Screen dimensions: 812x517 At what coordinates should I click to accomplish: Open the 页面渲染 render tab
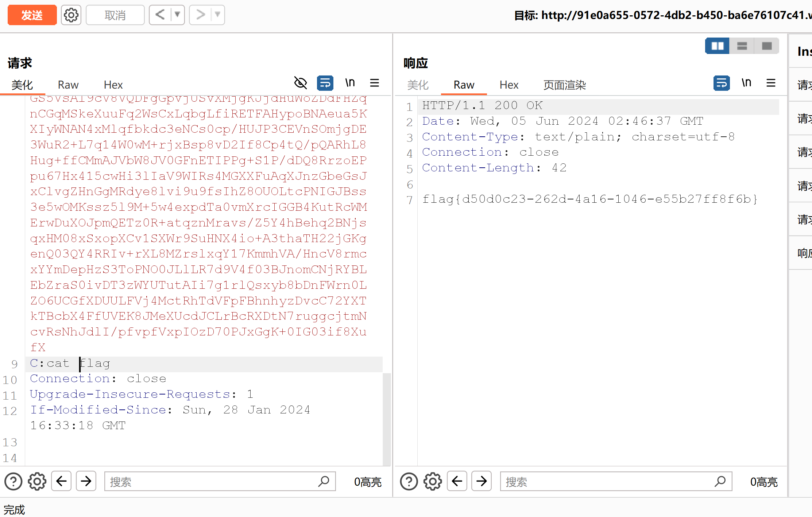[565, 85]
